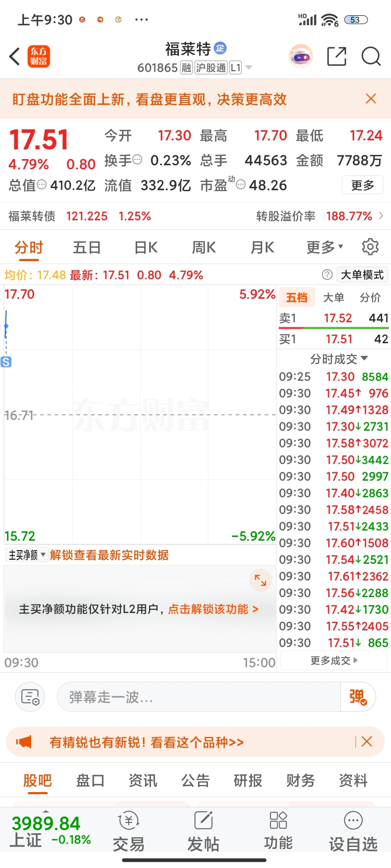Tap the question mark help icon
This screenshot has height=868, width=391.
point(327,275)
